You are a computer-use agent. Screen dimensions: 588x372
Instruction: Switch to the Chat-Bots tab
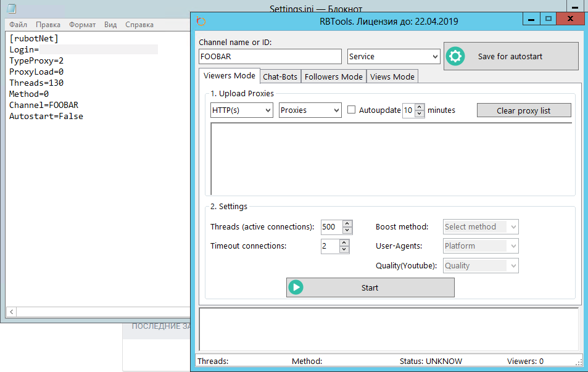280,76
